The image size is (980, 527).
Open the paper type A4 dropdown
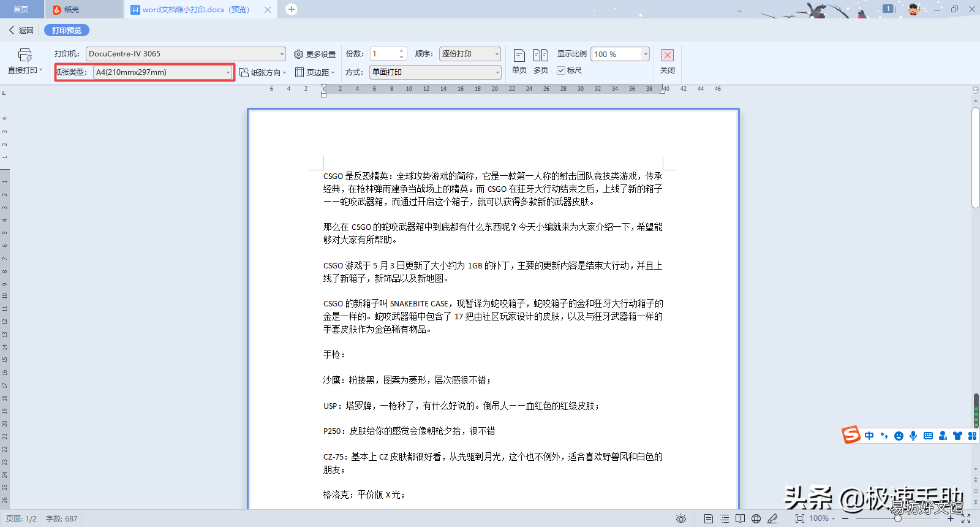click(163, 72)
